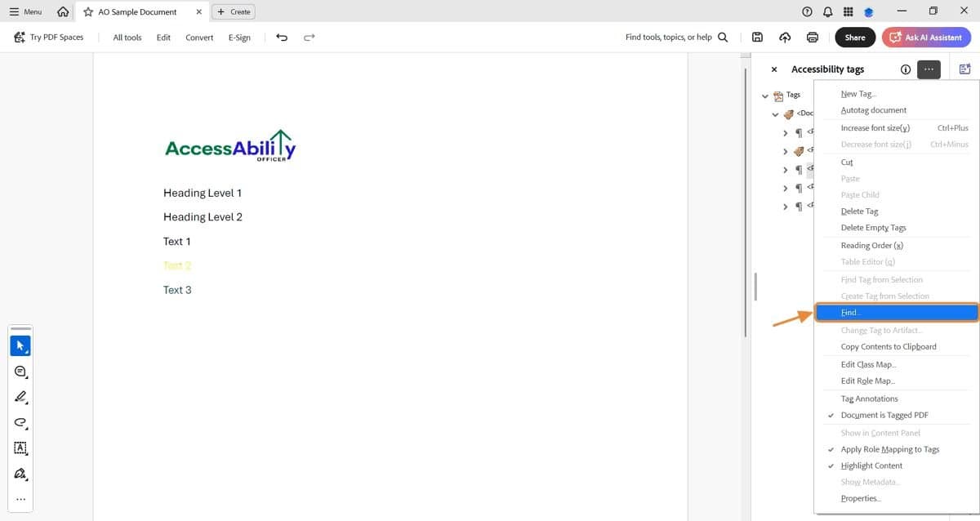This screenshot has height=521, width=980.
Task: Open the info tooltip for Accessibility tags
Action: 905,69
